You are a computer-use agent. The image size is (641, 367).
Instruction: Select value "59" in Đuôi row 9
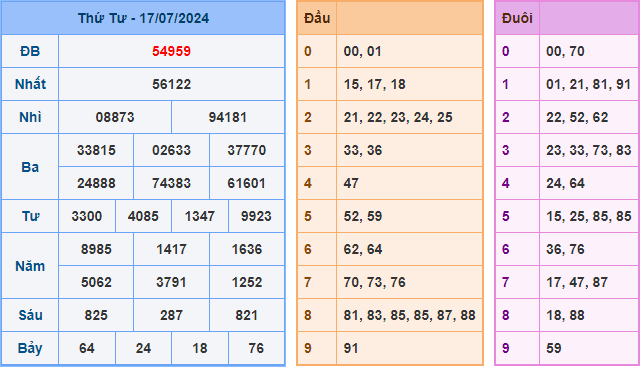pyautogui.click(x=554, y=349)
